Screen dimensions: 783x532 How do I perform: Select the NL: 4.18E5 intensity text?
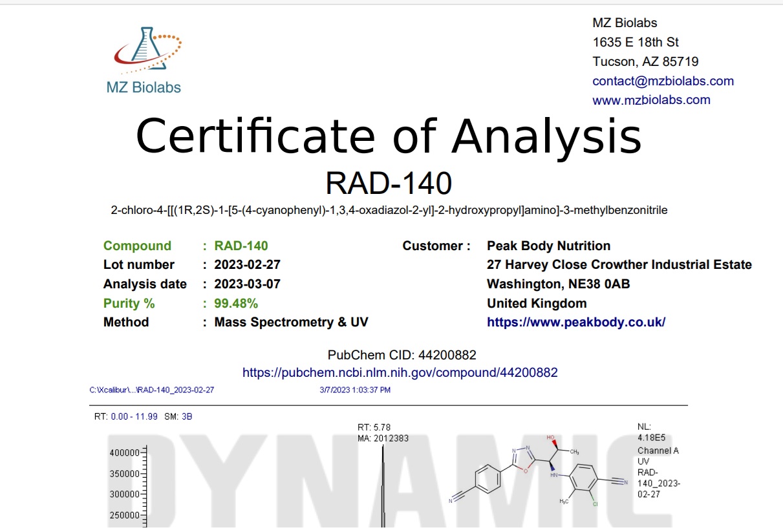pos(653,432)
